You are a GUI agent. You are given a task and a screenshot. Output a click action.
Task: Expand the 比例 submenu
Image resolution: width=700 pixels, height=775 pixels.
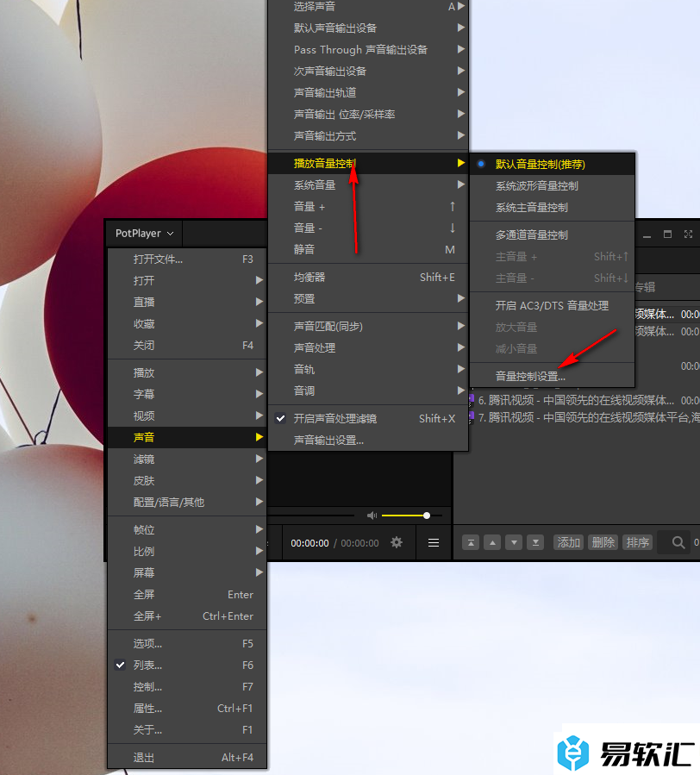click(187, 552)
